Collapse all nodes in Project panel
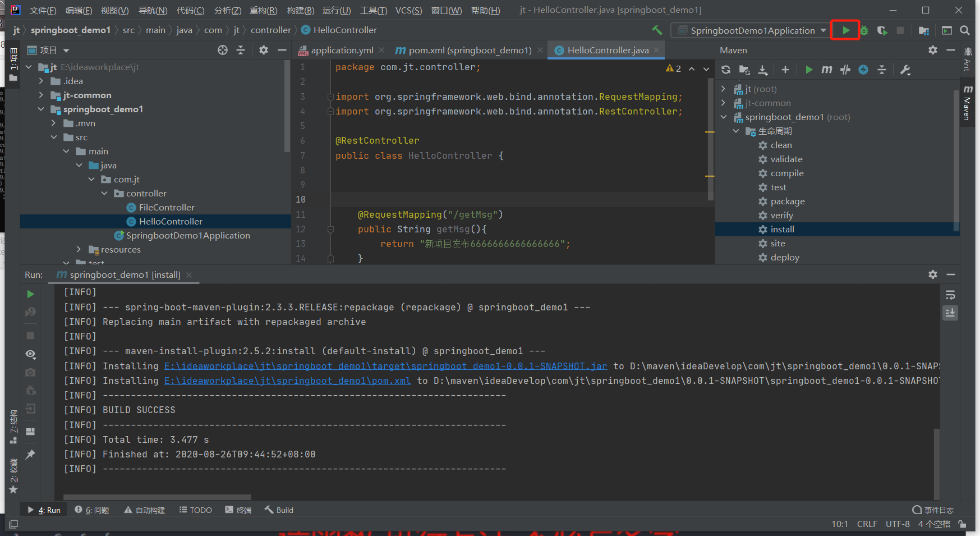This screenshot has height=536, width=980. coord(241,50)
